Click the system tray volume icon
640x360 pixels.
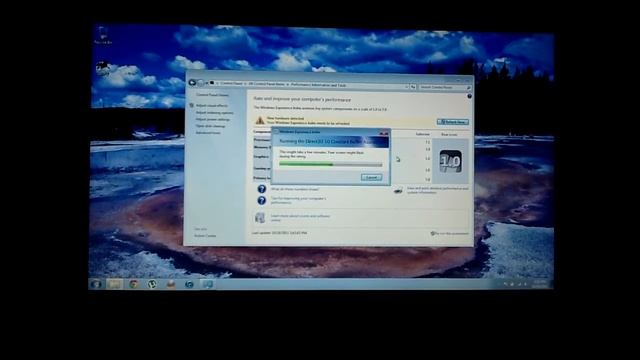point(525,284)
